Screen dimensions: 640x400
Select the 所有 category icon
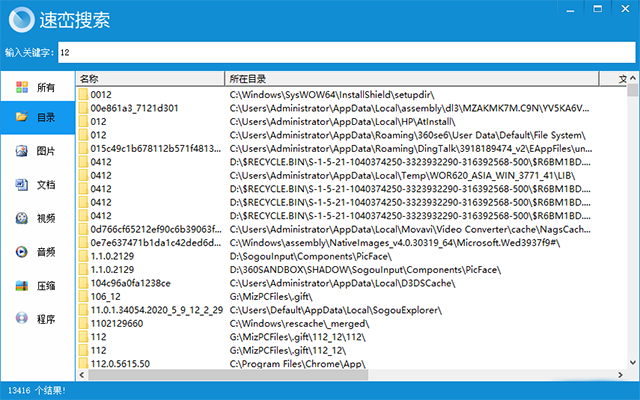[22, 87]
